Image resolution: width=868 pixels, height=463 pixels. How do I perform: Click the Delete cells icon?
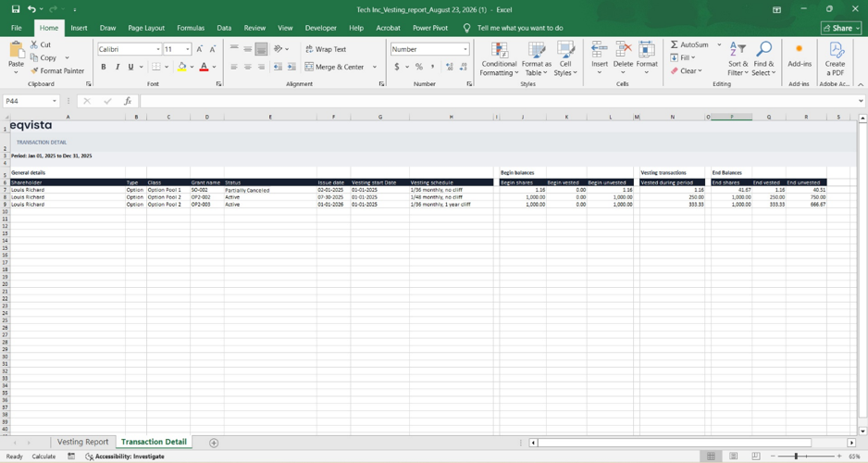[623, 50]
